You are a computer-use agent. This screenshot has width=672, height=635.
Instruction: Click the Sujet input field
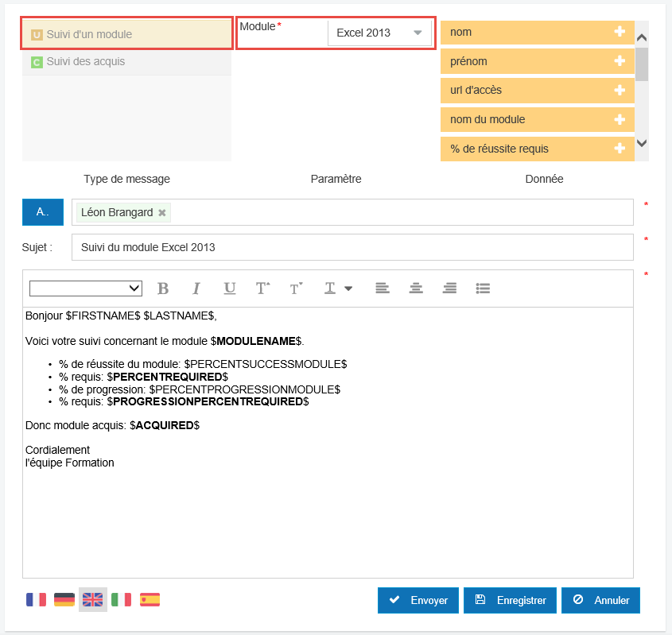coord(352,247)
